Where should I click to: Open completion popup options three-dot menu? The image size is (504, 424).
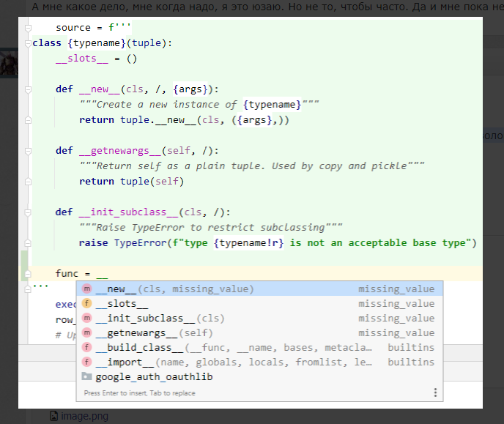pyautogui.click(x=435, y=393)
